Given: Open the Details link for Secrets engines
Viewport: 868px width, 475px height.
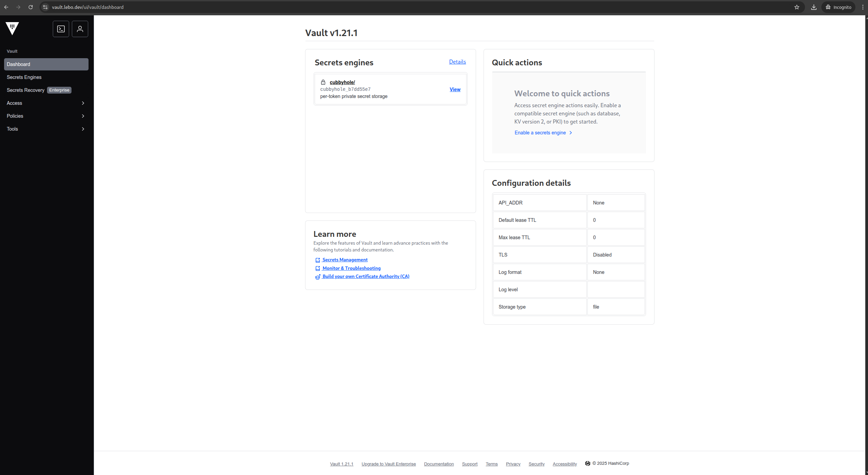Looking at the screenshot, I should (x=457, y=62).
